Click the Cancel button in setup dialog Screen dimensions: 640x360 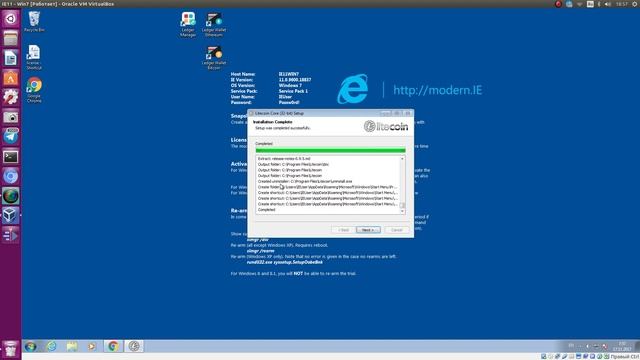click(x=396, y=230)
